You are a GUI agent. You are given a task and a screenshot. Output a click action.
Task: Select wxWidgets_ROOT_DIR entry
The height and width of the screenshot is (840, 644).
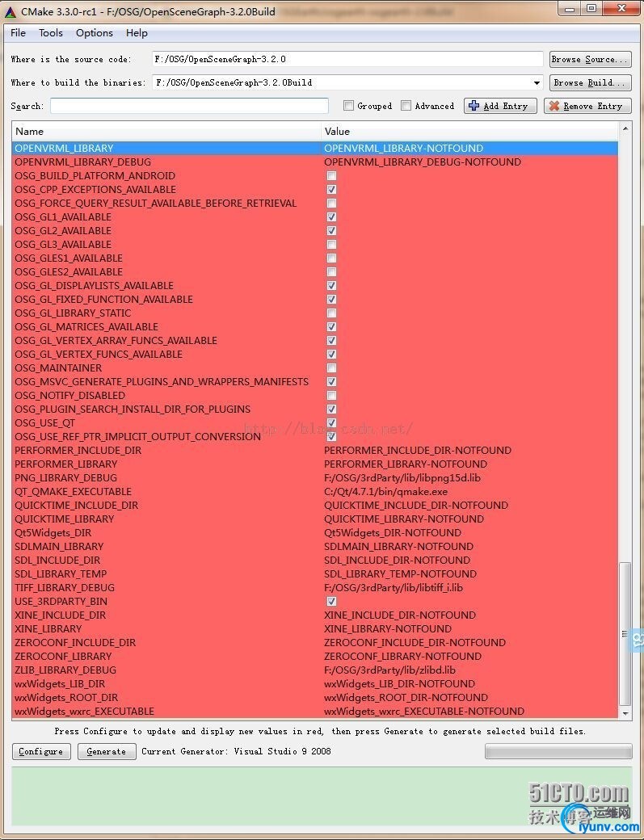[x=66, y=697]
